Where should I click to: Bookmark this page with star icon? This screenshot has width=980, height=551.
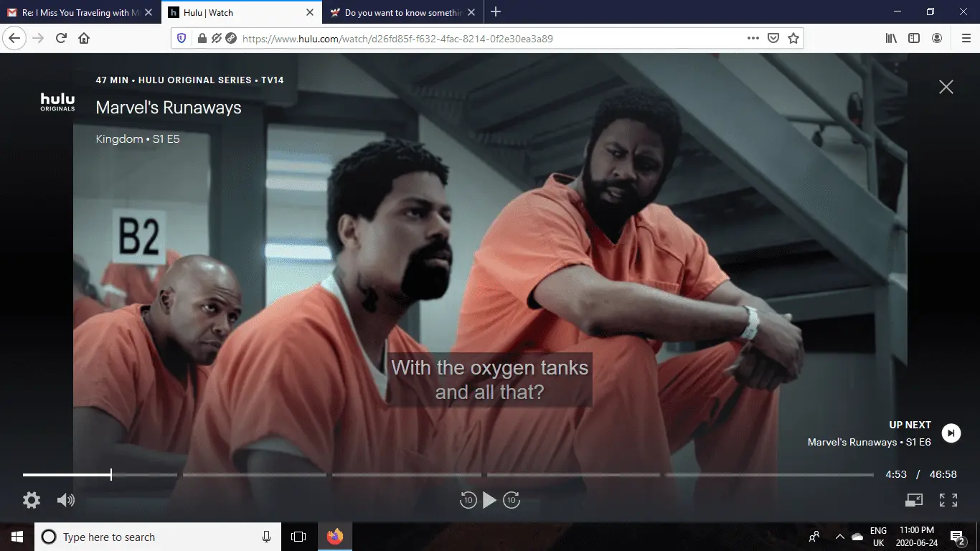point(793,39)
